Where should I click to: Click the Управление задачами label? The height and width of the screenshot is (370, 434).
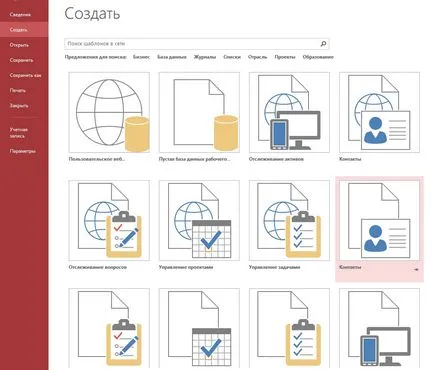[275, 267]
